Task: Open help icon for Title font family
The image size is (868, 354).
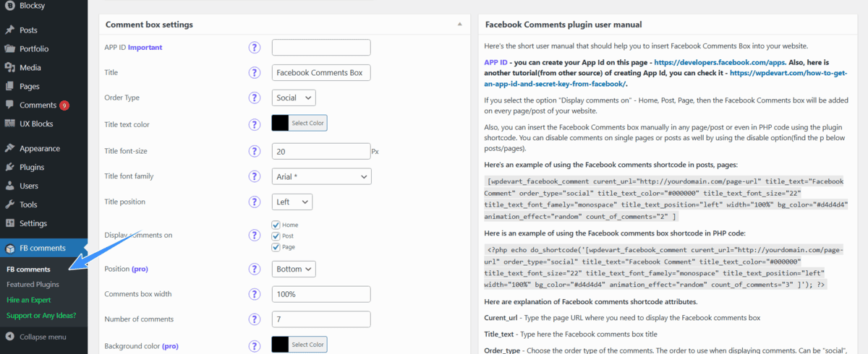Action: (x=255, y=176)
